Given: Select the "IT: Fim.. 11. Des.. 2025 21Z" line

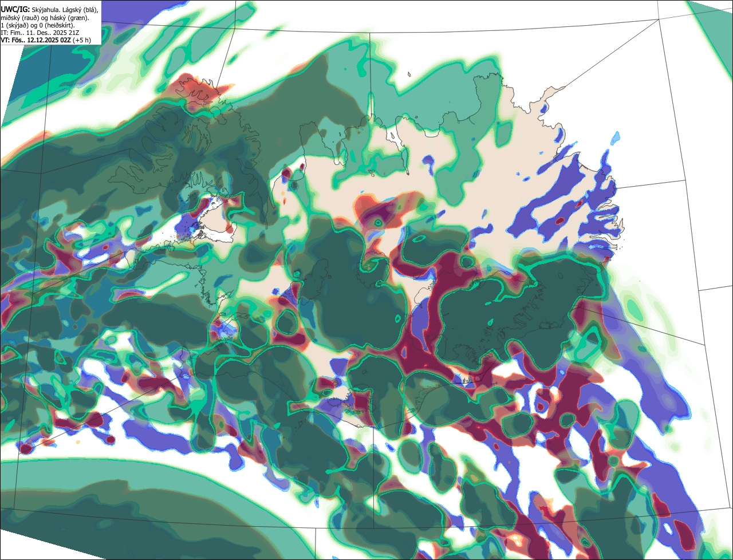Looking at the screenshot, I should pyautogui.click(x=40, y=33).
